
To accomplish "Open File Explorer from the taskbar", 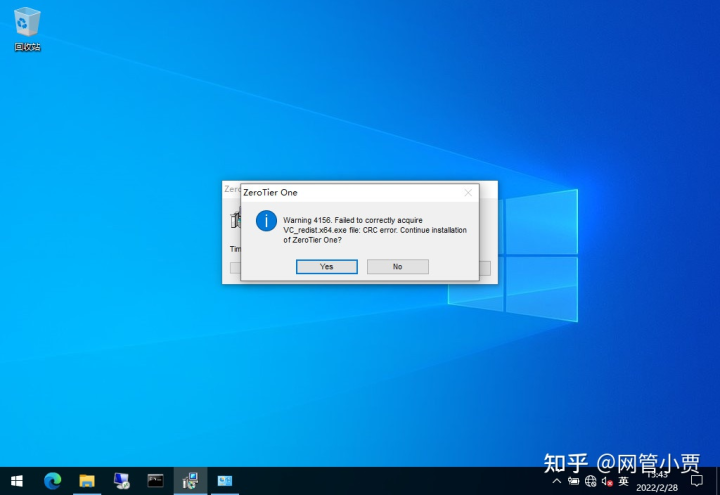I will pos(87,481).
